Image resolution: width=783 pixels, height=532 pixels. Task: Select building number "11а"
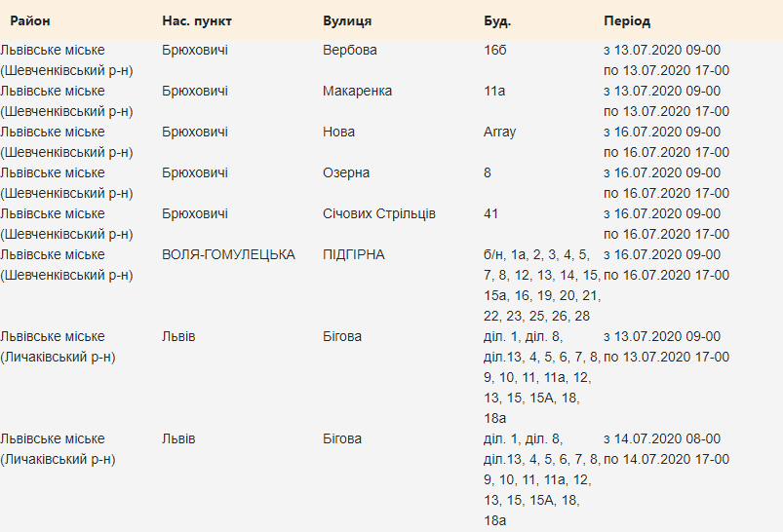pos(493,91)
